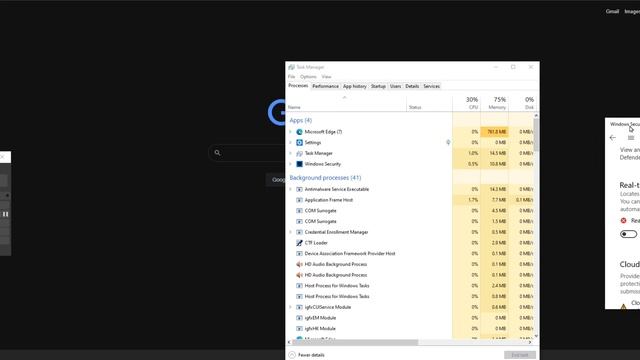Sort processes by the Name column
The height and width of the screenshot is (360, 640).
point(346,104)
